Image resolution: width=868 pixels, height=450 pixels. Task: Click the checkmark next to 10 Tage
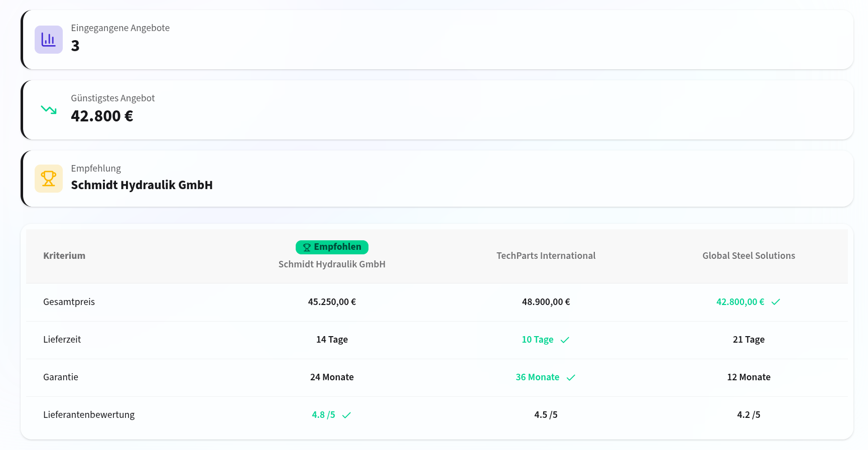click(x=565, y=340)
